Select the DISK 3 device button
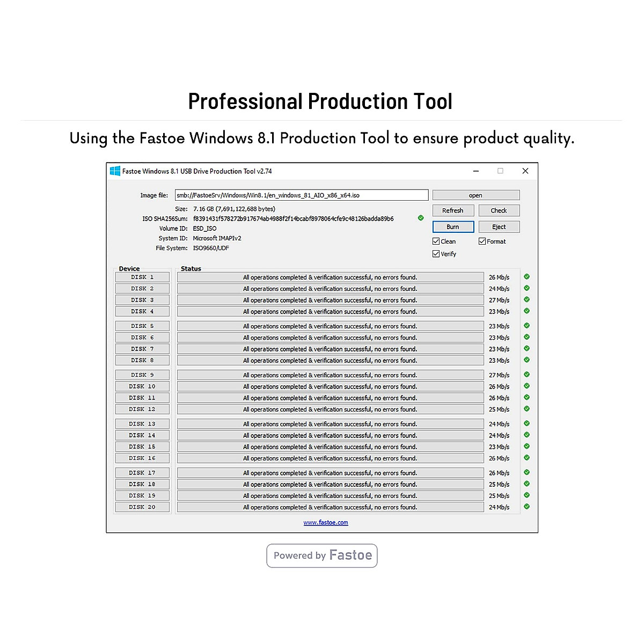 (x=142, y=300)
